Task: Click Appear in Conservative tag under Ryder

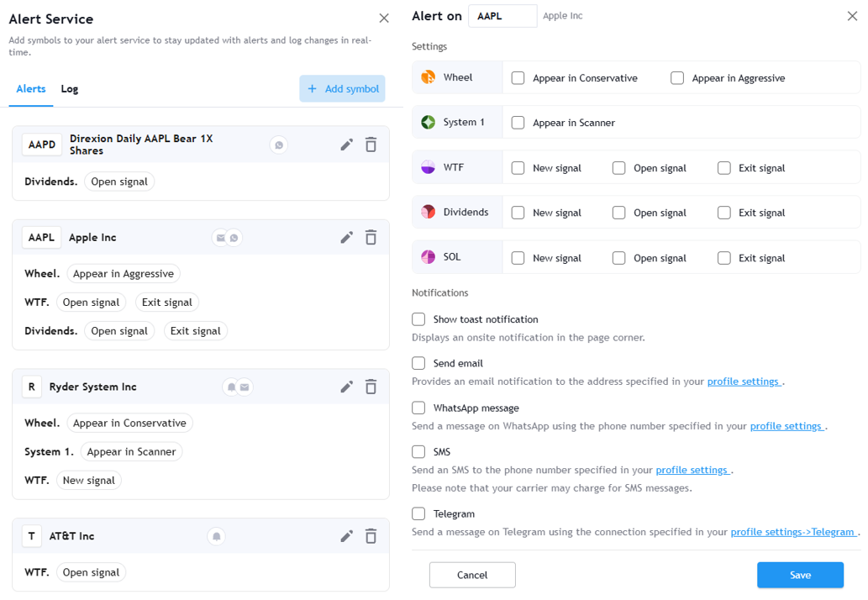Action: click(129, 423)
